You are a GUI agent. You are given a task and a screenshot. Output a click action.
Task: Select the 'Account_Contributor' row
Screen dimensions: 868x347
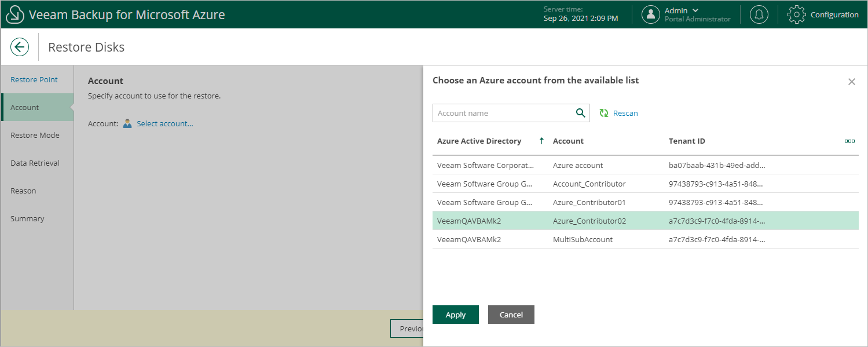point(646,184)
